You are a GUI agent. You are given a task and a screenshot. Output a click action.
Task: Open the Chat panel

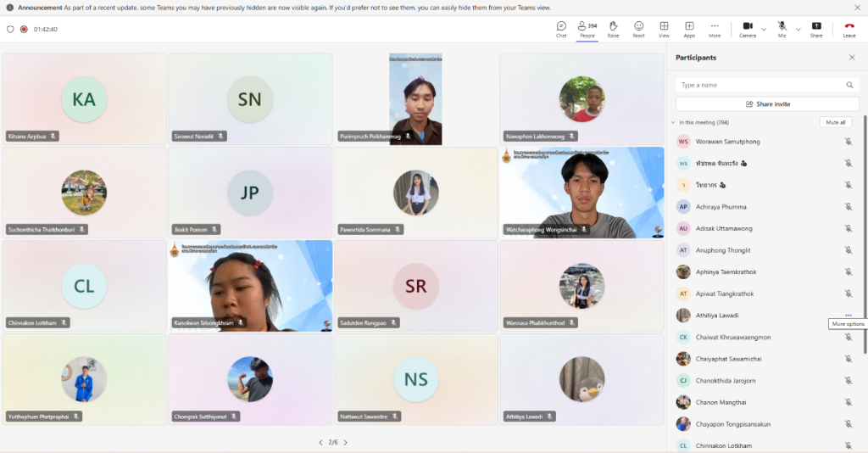(561, 29)
